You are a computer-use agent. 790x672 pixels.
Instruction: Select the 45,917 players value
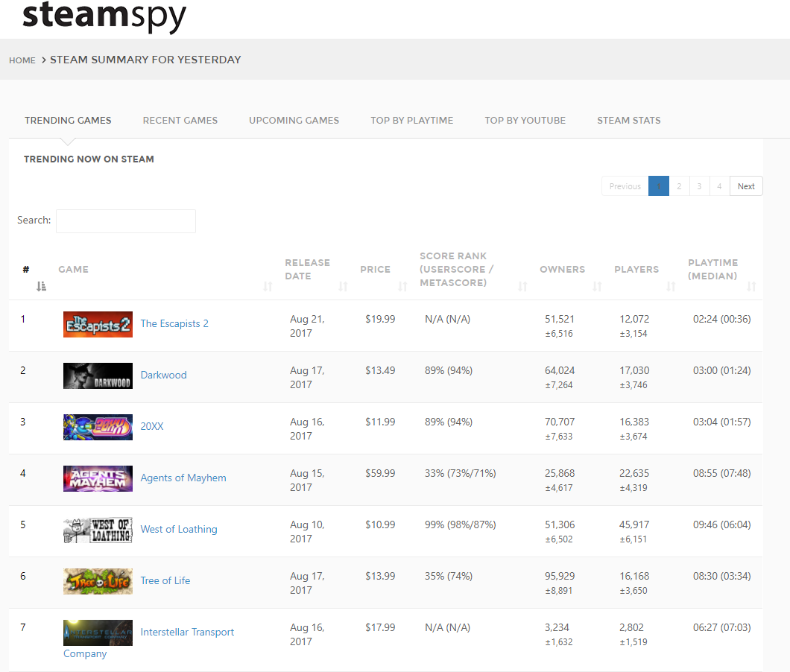point(634,524)
